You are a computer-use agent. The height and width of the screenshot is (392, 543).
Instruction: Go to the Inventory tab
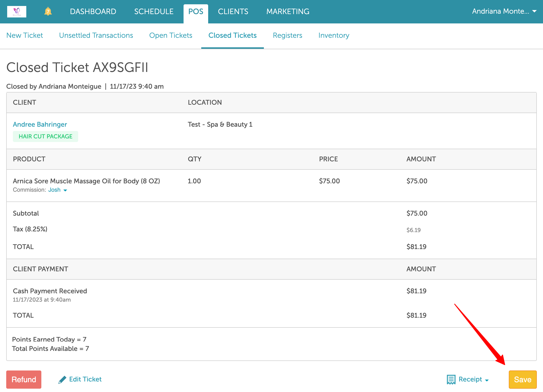coord(334,35)
